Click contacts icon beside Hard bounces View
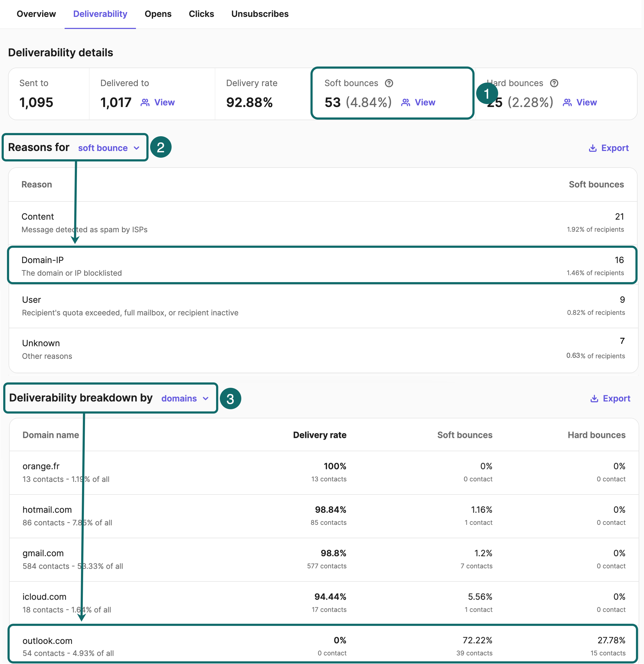Screen dimensions: 644x664 pyautogui.click(x=567, y=102)
